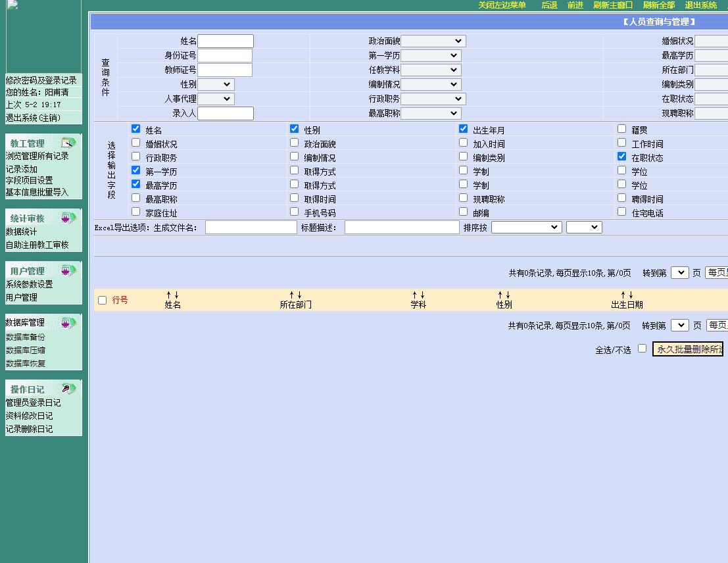Open the 政治面貌 query dropdown

coord(433,41)
